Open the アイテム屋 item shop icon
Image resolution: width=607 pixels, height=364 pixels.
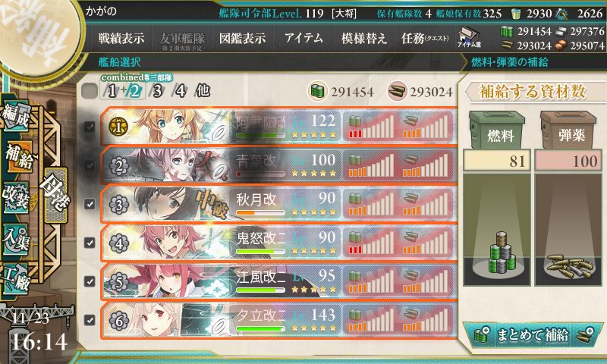point(469,37)
